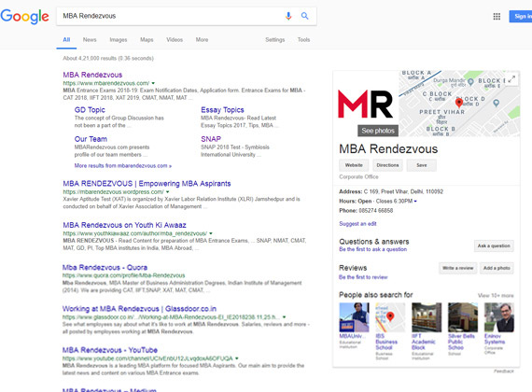Expand arrow next to youtube.com channel URL
The image size is (532, 392).
pos(236,358)
